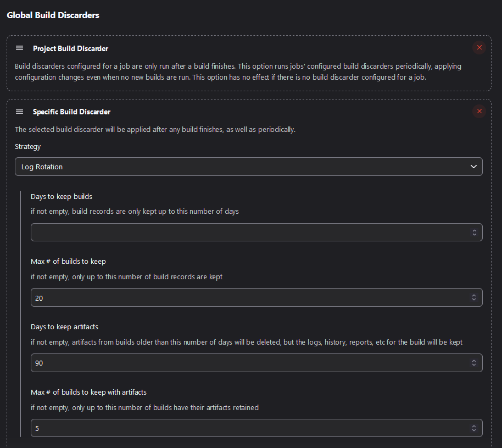Click the Project Build Discarder title

coord(70,48)
